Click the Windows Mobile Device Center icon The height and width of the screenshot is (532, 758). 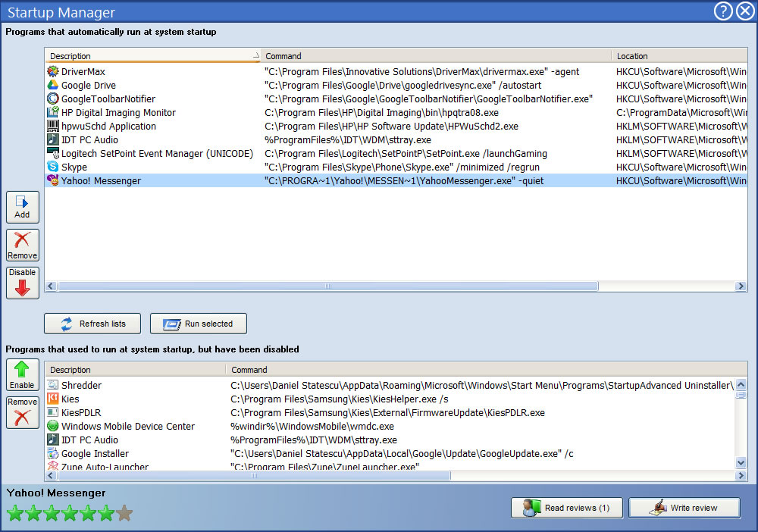[x=53, y=426]
